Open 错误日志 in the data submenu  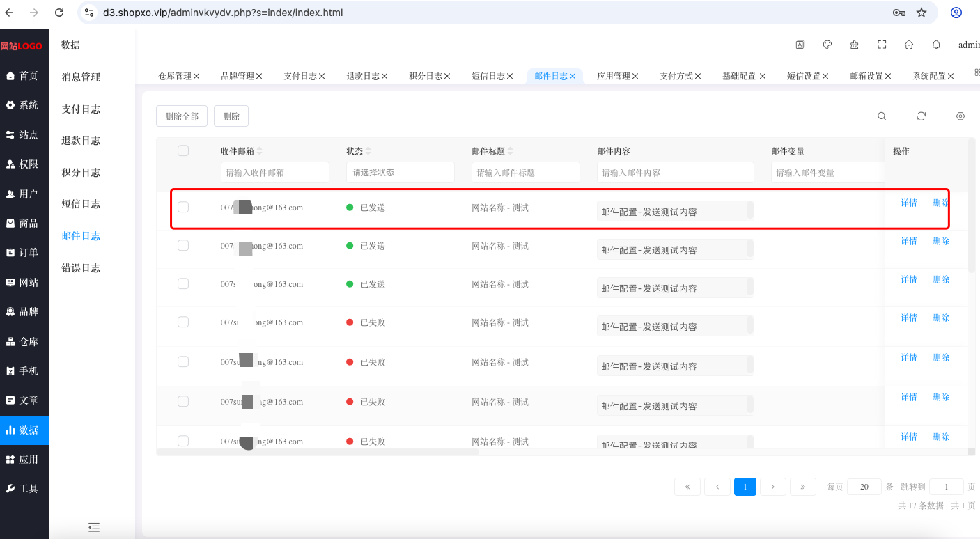click(x=81, y=268)
